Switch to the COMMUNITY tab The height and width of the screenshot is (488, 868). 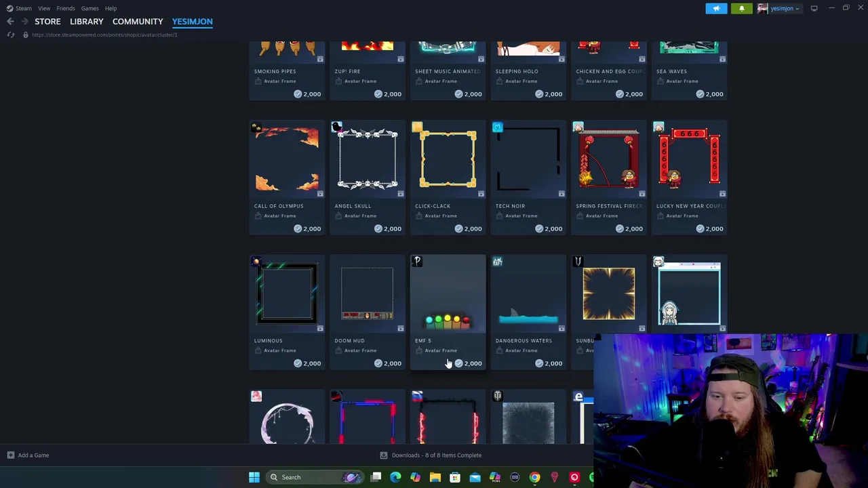pyautogui.click(x=138, y=22)
